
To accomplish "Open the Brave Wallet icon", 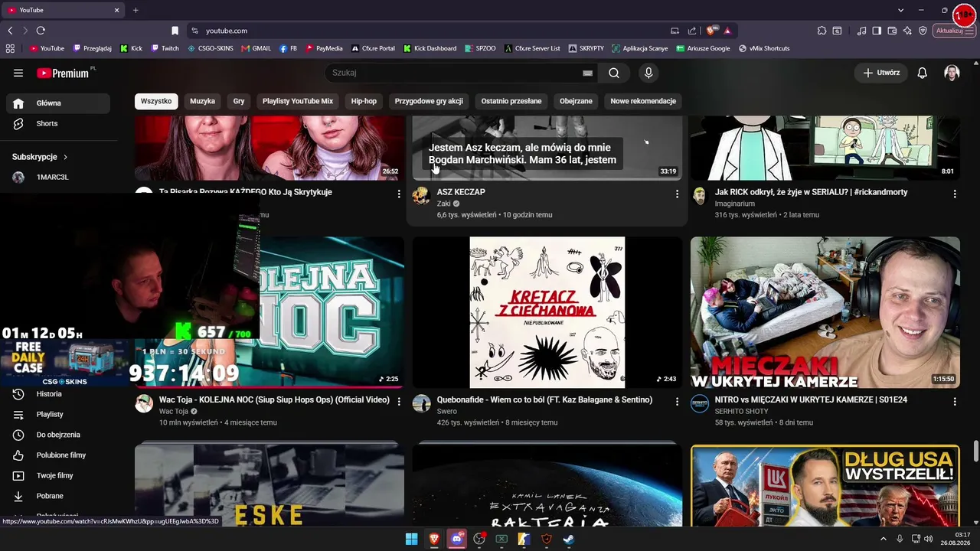I will (x=892, y=31).
